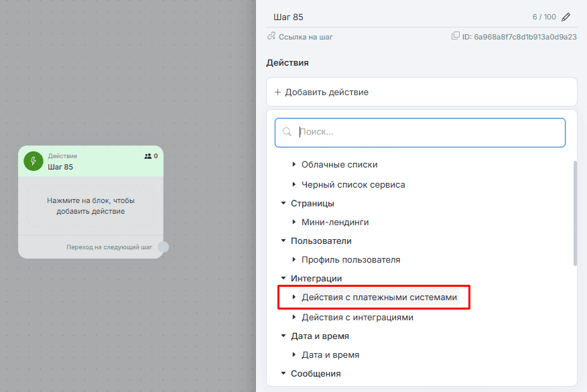Click Нажмите на блок placeholder in step block
Image resolution: width=587 pixels, height=392 pixels.
tap(90, 206)
